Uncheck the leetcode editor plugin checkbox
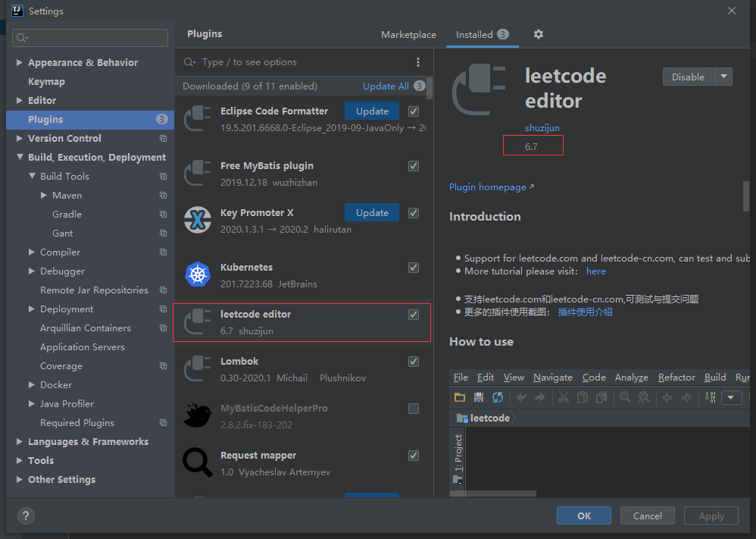Screen dimensions: 756x539 pos(414,315)
